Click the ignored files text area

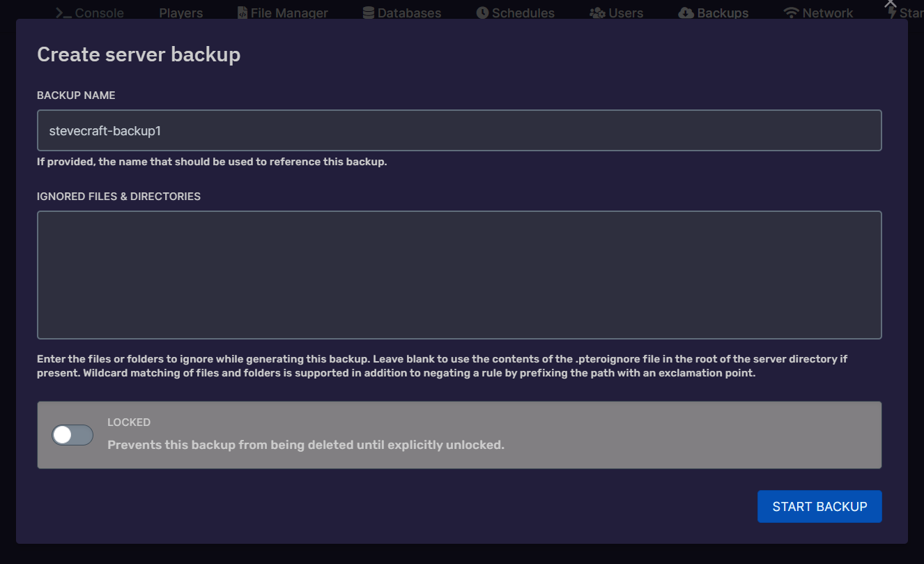click(x=460, y=274)
